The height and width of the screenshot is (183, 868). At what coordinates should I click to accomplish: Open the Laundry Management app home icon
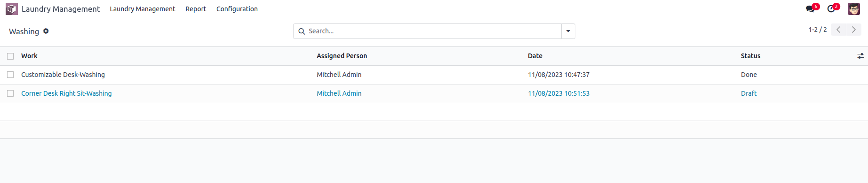pos(12,9)
